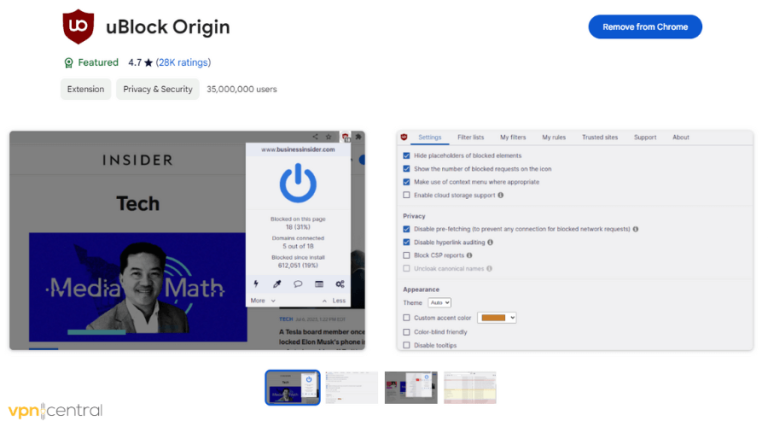Toggle Make use of context menu checkbox
768x427 pixels.
click(407, 182)
